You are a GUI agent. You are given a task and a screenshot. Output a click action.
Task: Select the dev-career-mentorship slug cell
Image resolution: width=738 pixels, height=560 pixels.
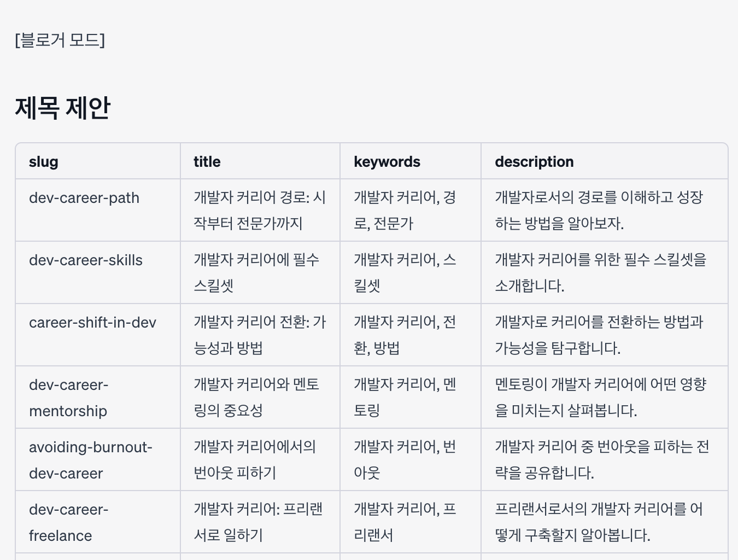coord(69,398)
